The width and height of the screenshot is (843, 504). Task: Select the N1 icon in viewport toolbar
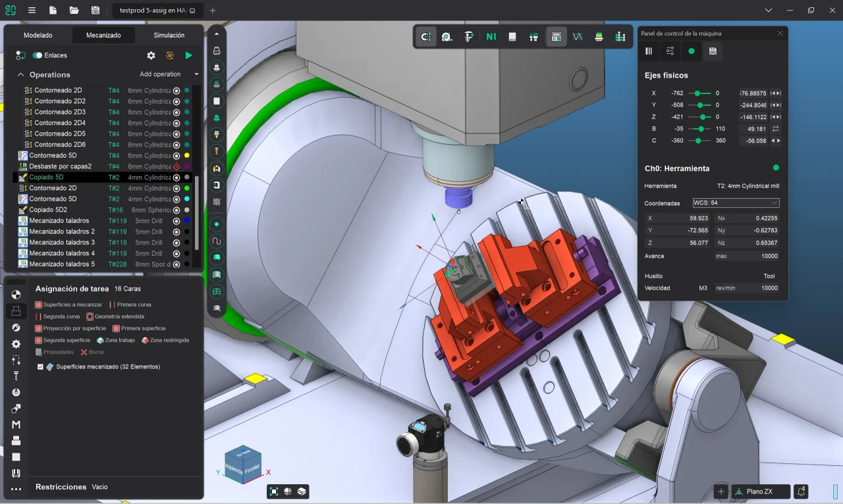coord(491,37)
